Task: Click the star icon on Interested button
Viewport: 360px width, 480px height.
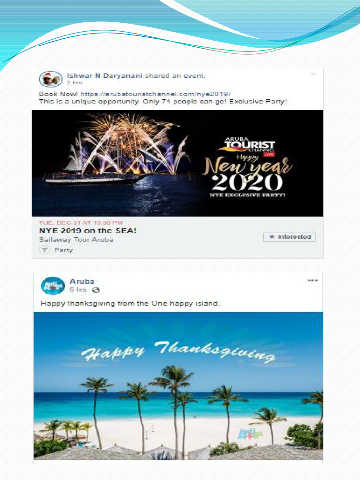Action: pyautogui.click(x=272, y=237)
